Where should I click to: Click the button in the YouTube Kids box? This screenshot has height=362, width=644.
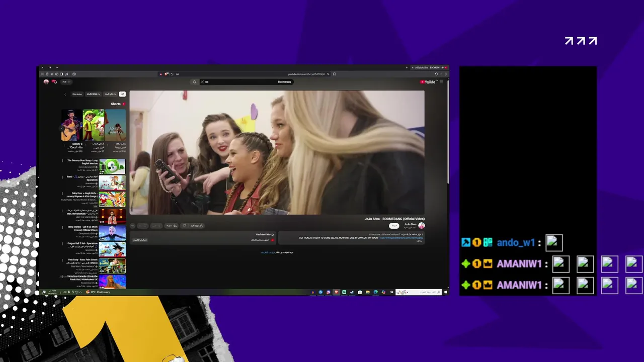[140, 240]
